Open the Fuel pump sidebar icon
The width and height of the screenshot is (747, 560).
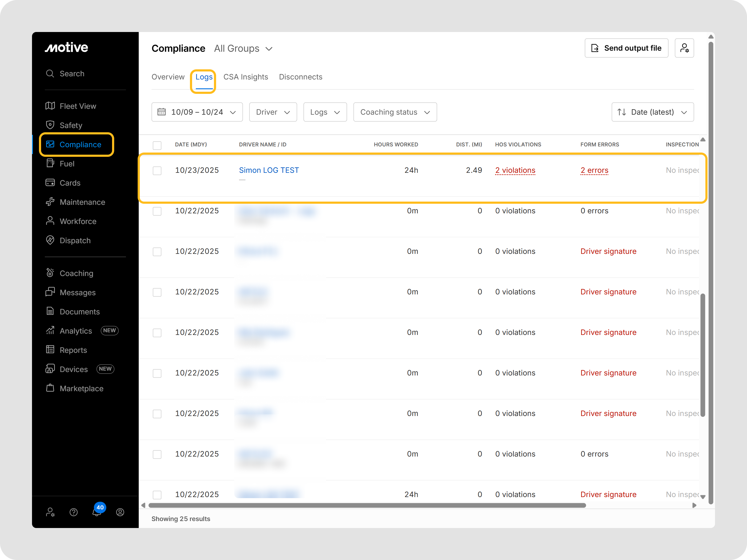click(x=50, y=163)
